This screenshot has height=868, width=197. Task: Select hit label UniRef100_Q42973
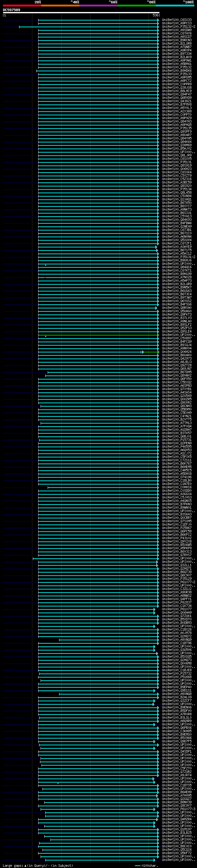click(177, 359)
